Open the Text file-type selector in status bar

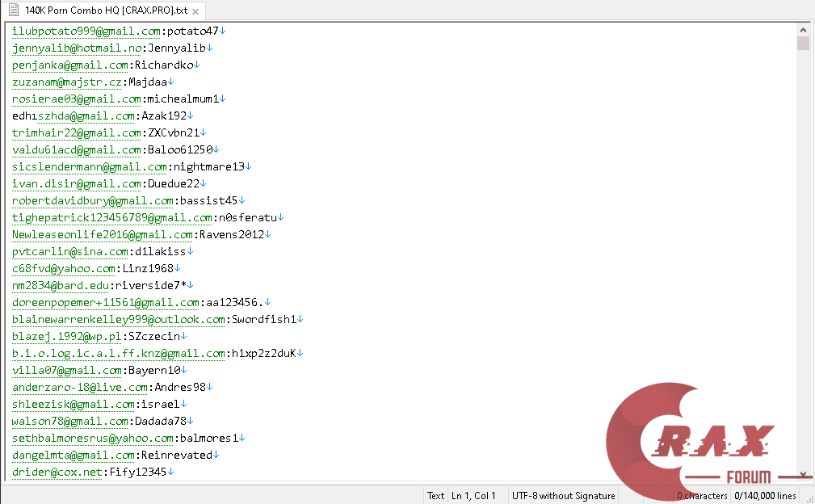coord(435,496)
